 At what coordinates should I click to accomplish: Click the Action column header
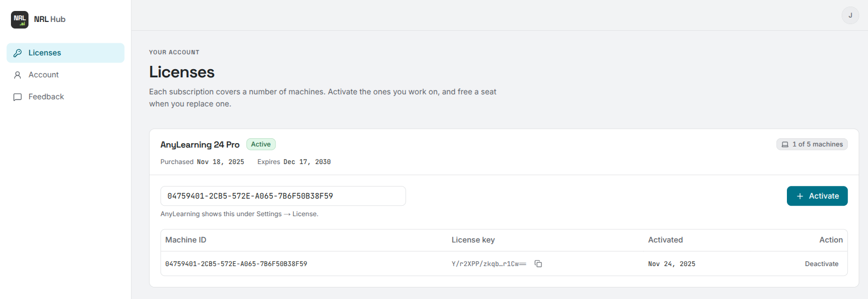click(831, 240)
